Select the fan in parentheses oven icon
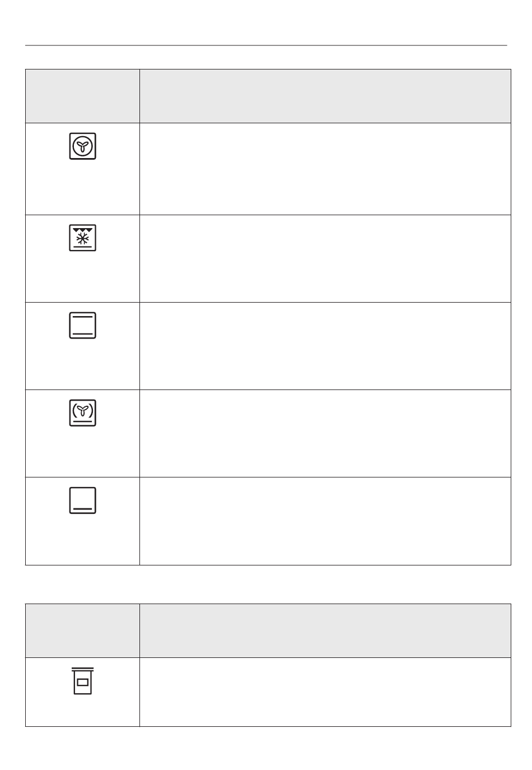The height and width of the screenshot is (770, 532). 82,412
